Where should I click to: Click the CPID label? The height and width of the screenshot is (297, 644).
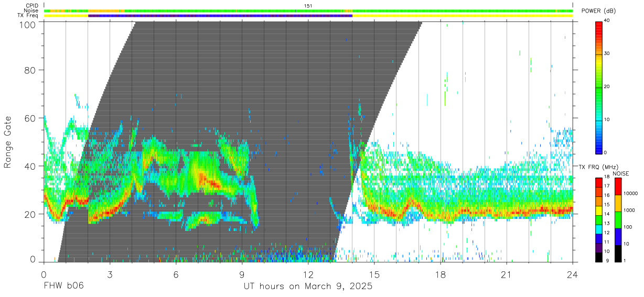pos(31,6)
